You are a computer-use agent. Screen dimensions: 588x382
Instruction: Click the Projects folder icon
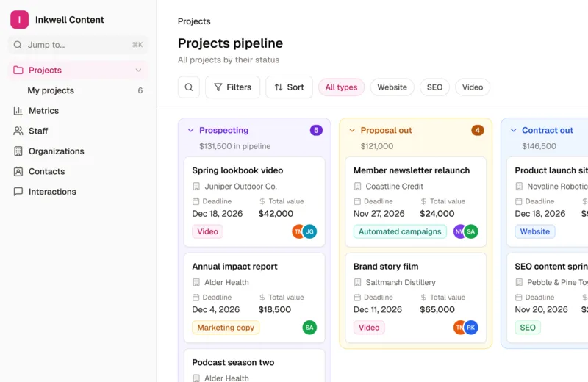point(18,70)
